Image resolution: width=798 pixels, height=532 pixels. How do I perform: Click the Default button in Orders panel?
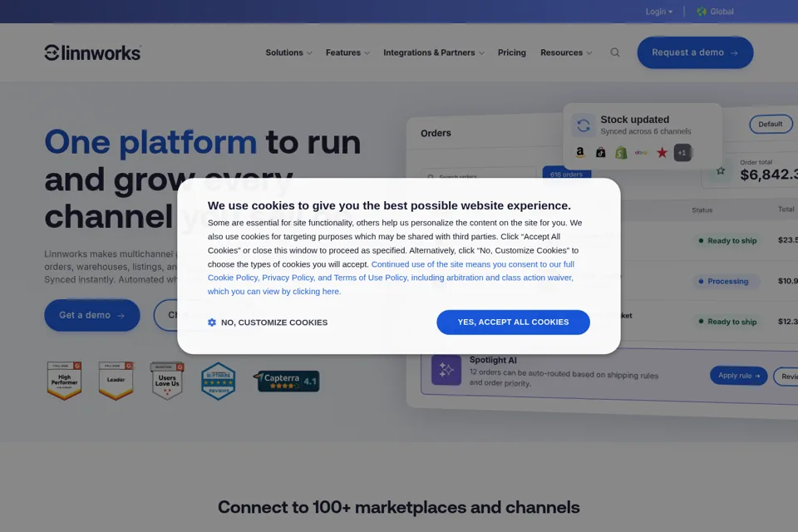[x=771, y=124]
